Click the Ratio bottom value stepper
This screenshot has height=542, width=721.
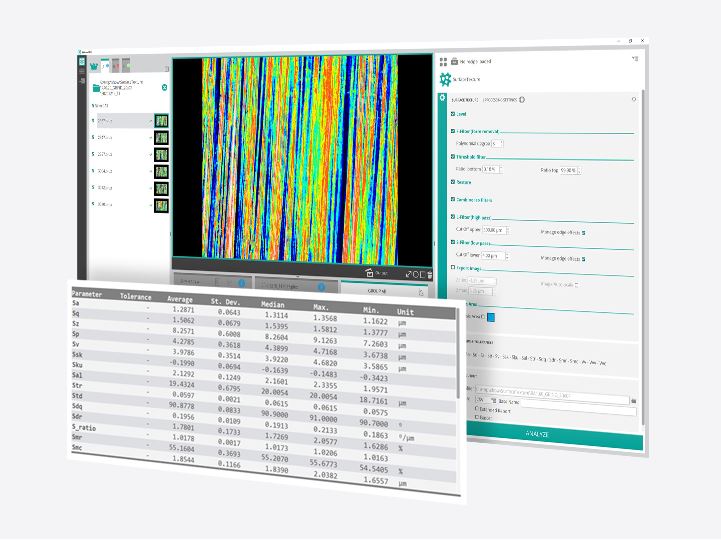tap(501, 169)
